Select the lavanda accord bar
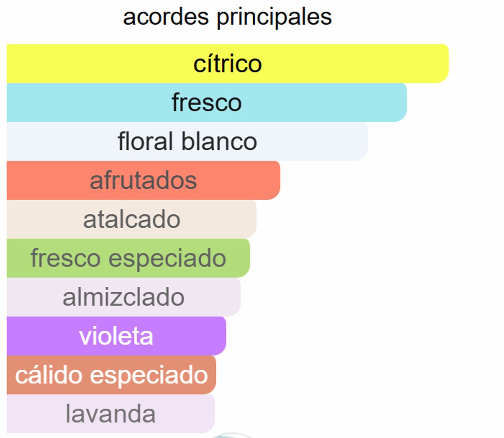This screenshot has width=504, height=438. pos(110,414)
